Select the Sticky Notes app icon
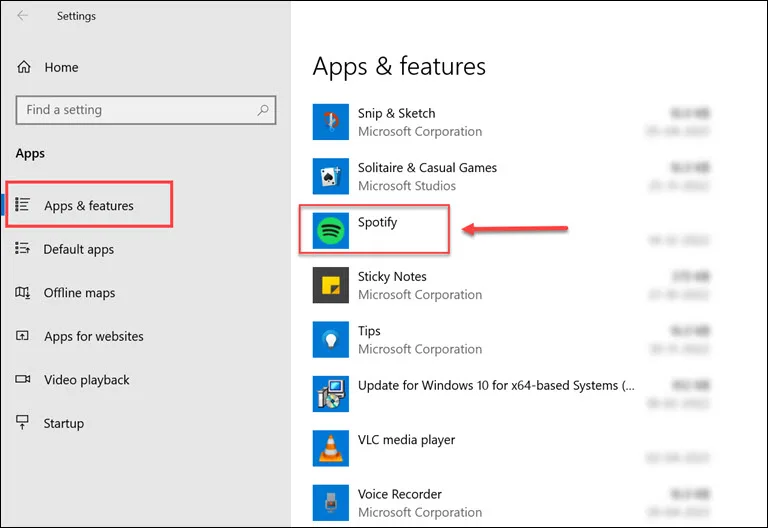The width and height of the screenshot is (768, 528). click(331, 285)
